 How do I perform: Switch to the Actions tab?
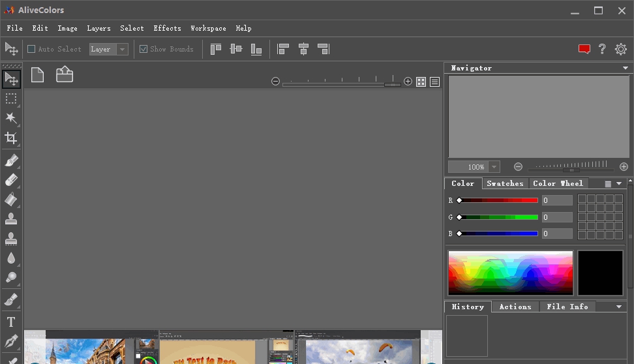[x=515, y=307]
